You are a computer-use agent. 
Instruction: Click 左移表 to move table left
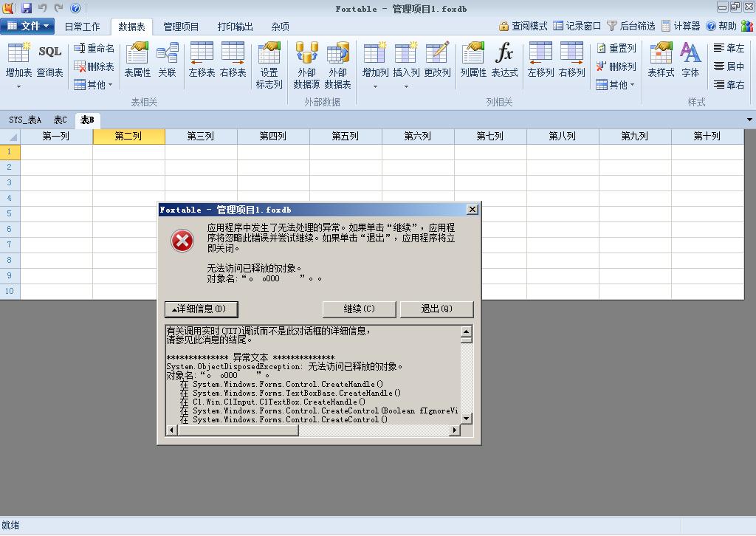point(202,61)
